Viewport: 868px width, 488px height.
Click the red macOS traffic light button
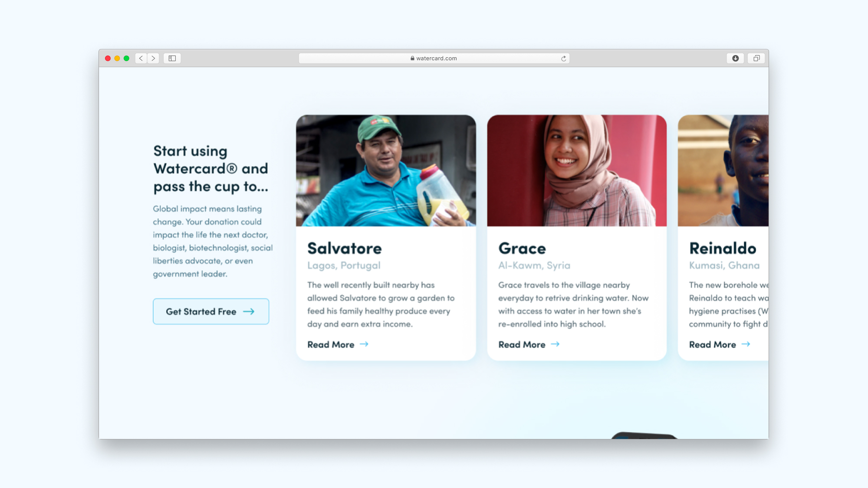tap(108, 58)
